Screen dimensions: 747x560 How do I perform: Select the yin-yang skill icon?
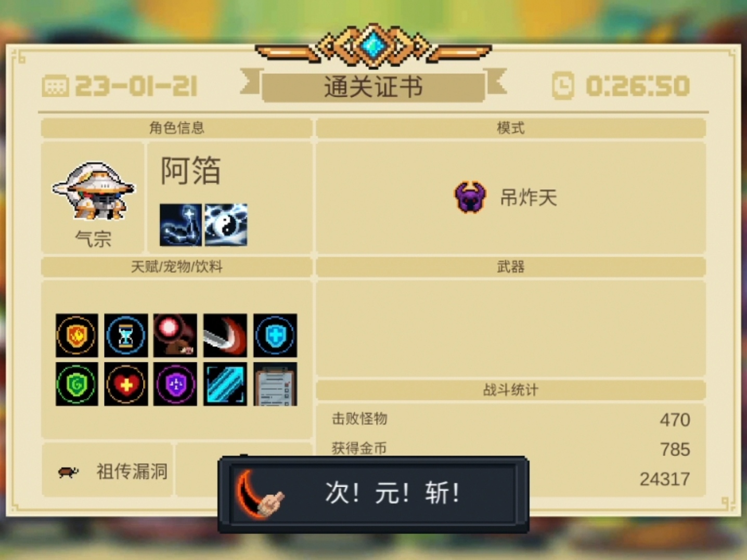point(226,225)
